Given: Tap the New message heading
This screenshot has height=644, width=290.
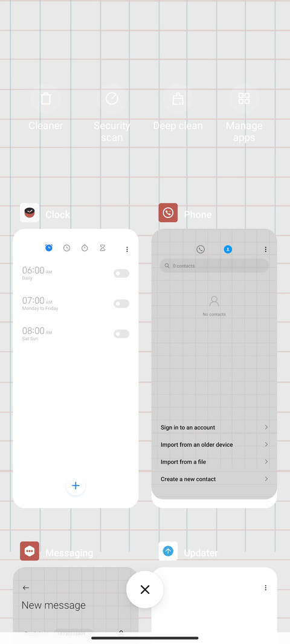Looking at the screenshot, I should click(54, 605).
